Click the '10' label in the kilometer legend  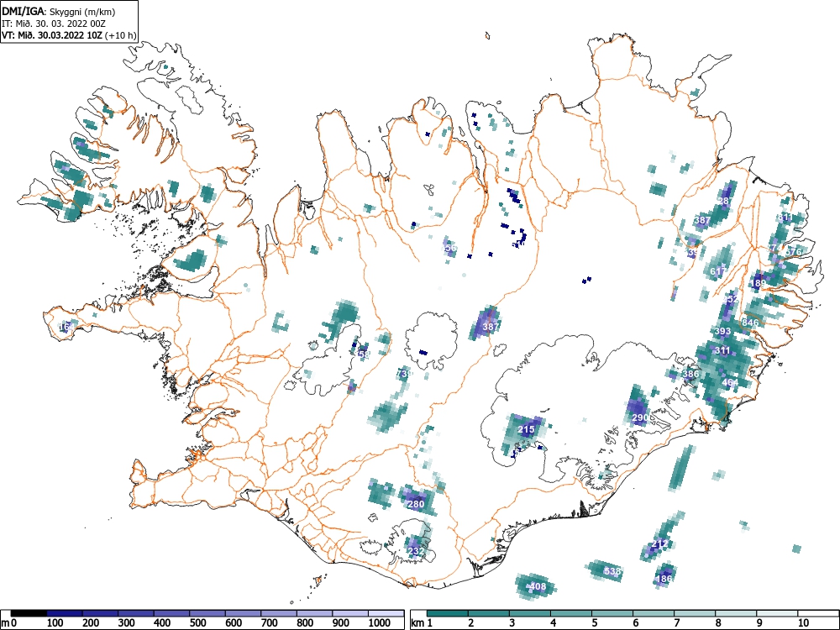803,622
